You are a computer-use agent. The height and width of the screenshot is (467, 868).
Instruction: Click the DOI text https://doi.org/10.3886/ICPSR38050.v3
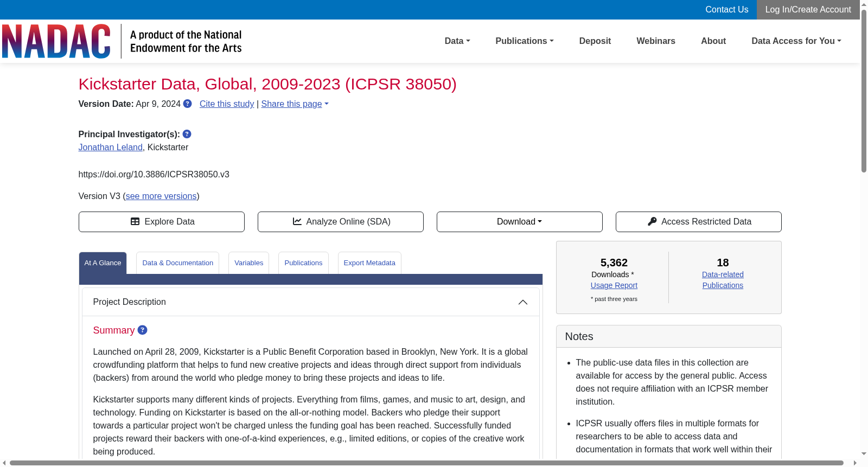point(154,175)
